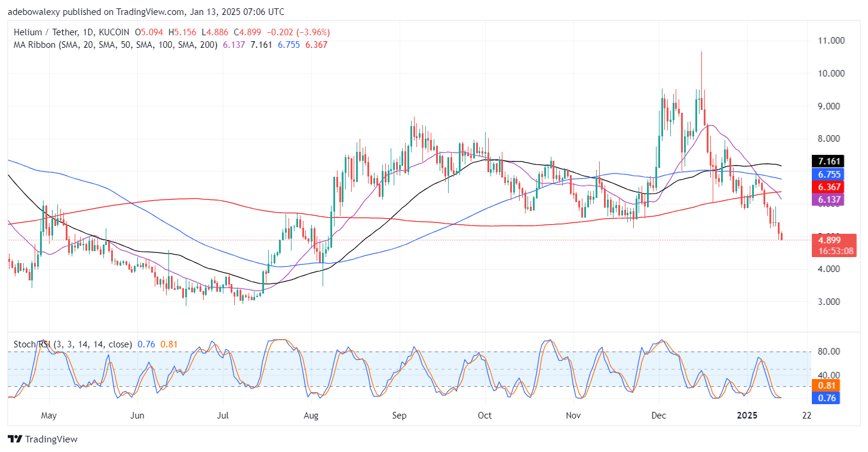The height and width of the screenshot is (452, 868).
Task: Click the 80.00 Stoch RSI axis label
Action: (x=829, y=352)
